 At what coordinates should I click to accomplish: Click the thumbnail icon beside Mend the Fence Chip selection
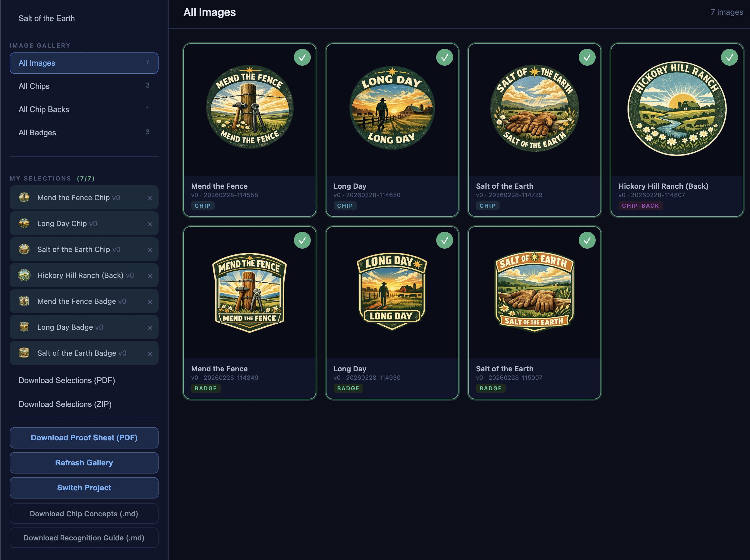tap(24, 197)
